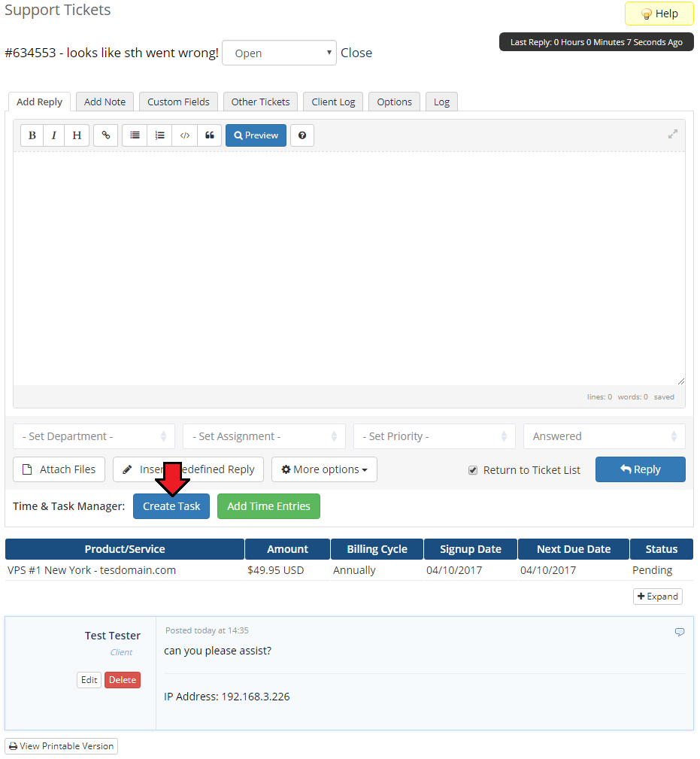Click Attach Files button
The height and width of the screenshot is (759, 700).
(x=59, y=469)
